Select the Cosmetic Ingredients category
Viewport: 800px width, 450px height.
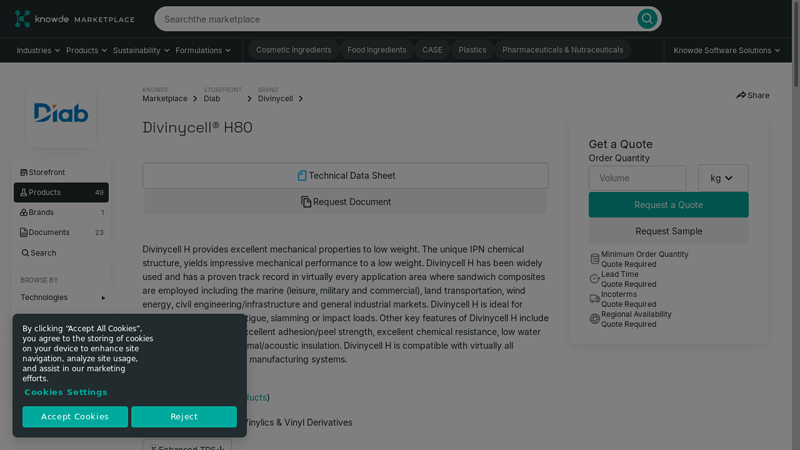click(x=293, y=49)
